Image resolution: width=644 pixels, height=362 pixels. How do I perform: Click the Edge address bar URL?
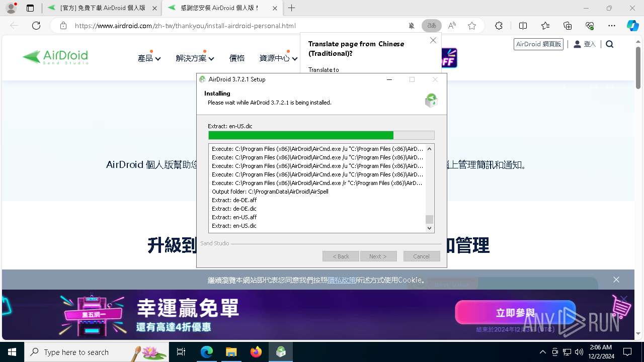(x=185, y=26)
